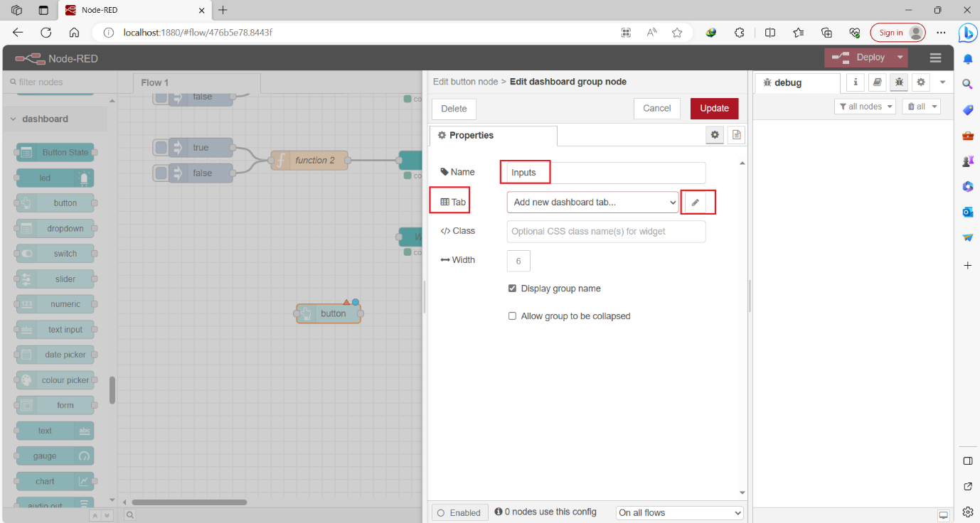Open the sidebar settings gear icon
This screenshot has width=980, height=523.
[x=920, y=82]
